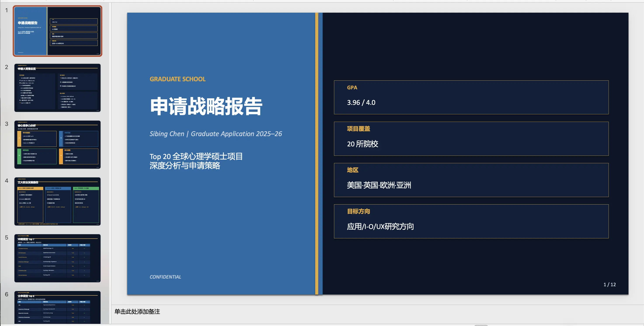Image resolution: width=644 pixels, height=326 pixels.
Task: Open slide 6 thumbnail 主申项目 Top 8
Action: pos(57,307)
